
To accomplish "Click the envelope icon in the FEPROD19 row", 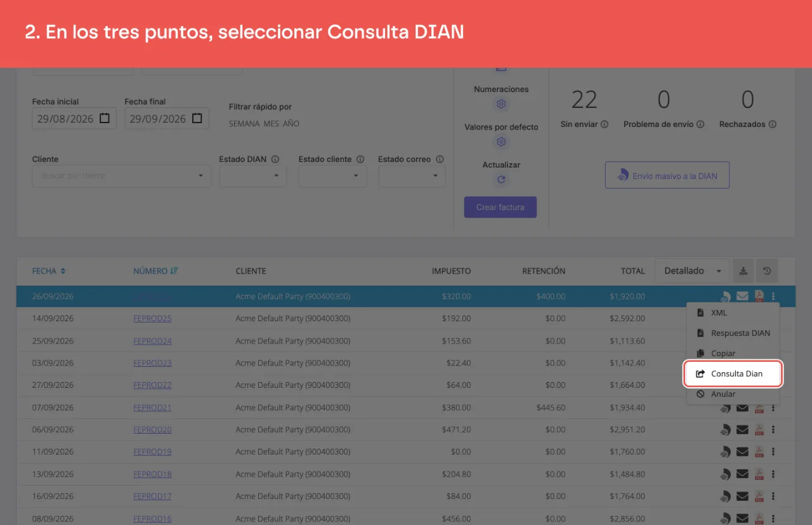I will click(742, 452).
